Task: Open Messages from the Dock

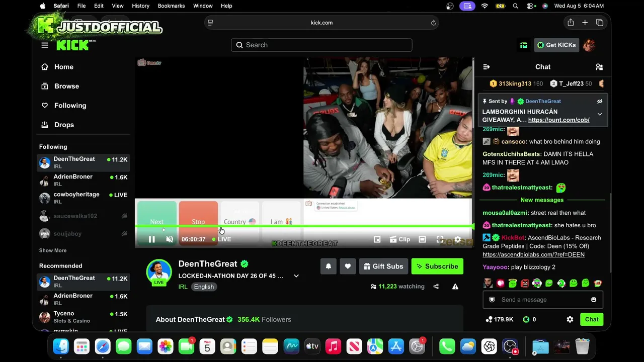Action: coord(123,346)
